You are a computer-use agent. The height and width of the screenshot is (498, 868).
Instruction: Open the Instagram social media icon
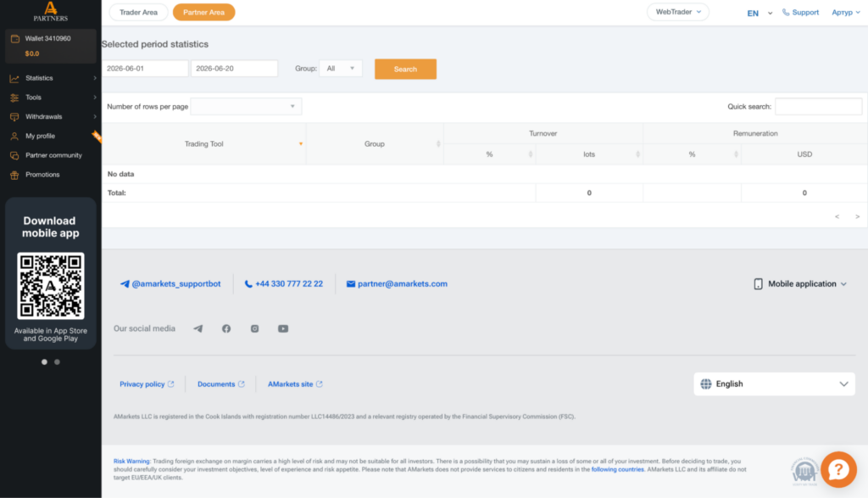(254, 328)
